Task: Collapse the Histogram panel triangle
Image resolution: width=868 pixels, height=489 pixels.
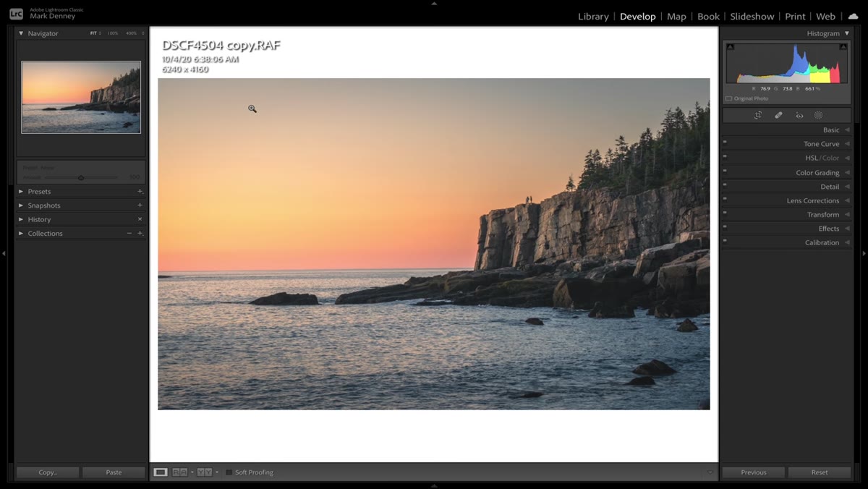Action: point(847,33)
